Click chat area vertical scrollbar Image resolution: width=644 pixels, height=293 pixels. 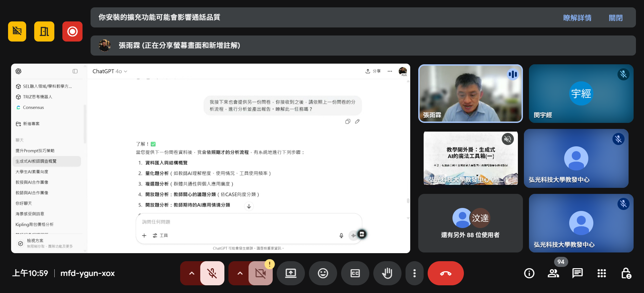pyautogui.click(x=408, y=201)
